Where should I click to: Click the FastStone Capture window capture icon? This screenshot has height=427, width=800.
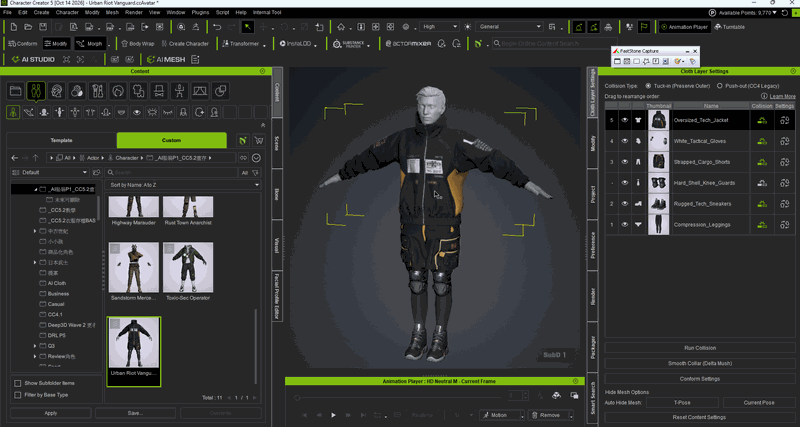[x=617, y=61]
